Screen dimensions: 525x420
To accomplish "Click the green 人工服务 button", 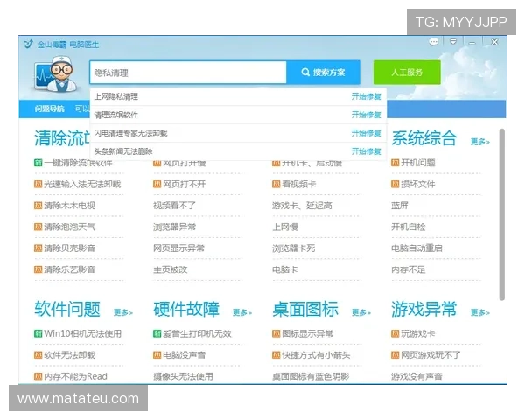I will [x=407, y=73].
